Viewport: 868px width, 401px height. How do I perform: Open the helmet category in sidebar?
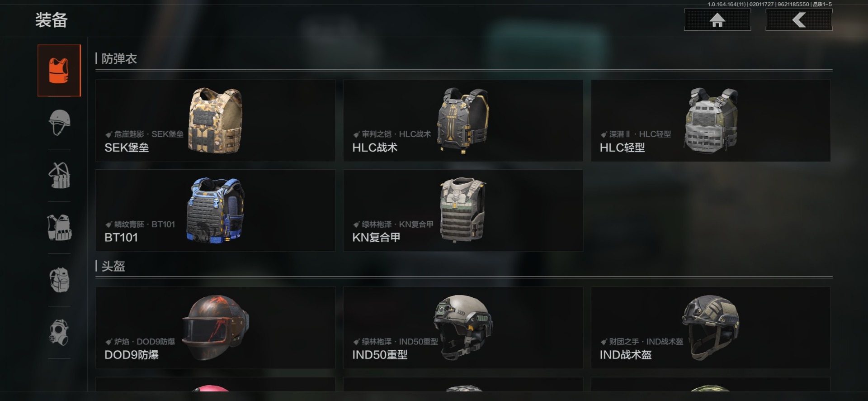click(59, 123)
